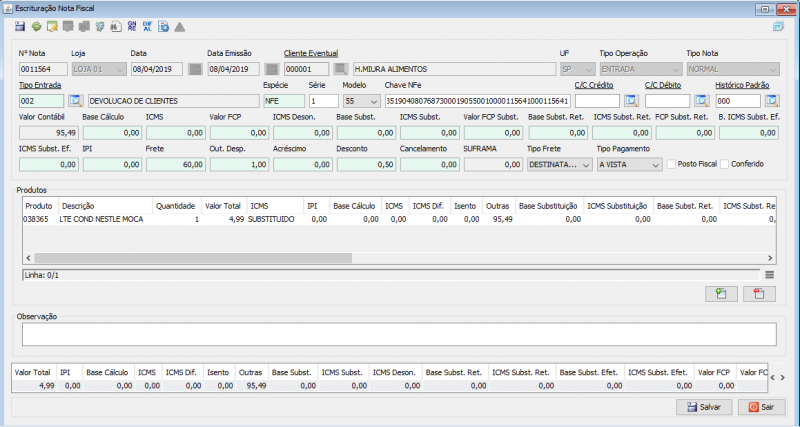Click the Nº Nota input field
800x427 pixels.
point(43,69)
